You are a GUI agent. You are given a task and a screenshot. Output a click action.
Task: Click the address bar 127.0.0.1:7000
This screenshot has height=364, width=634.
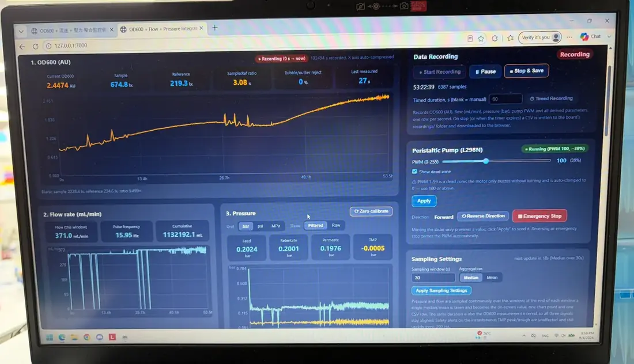click(71, 45)
